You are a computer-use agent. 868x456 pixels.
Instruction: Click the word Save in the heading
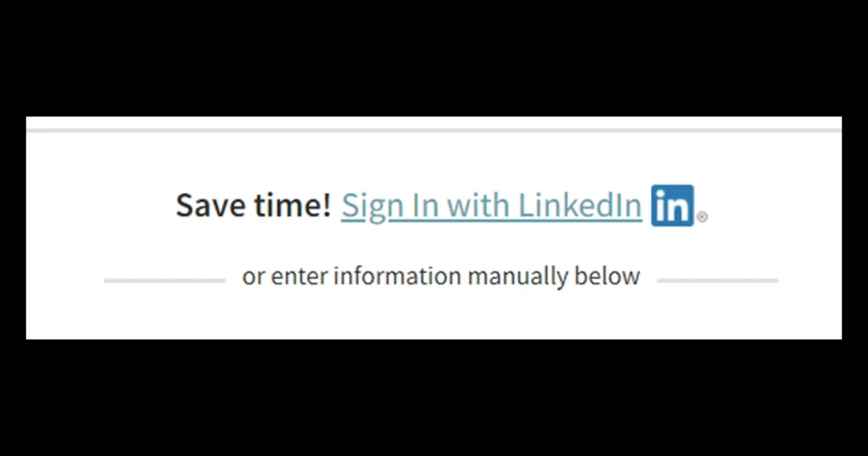[211, 205]
